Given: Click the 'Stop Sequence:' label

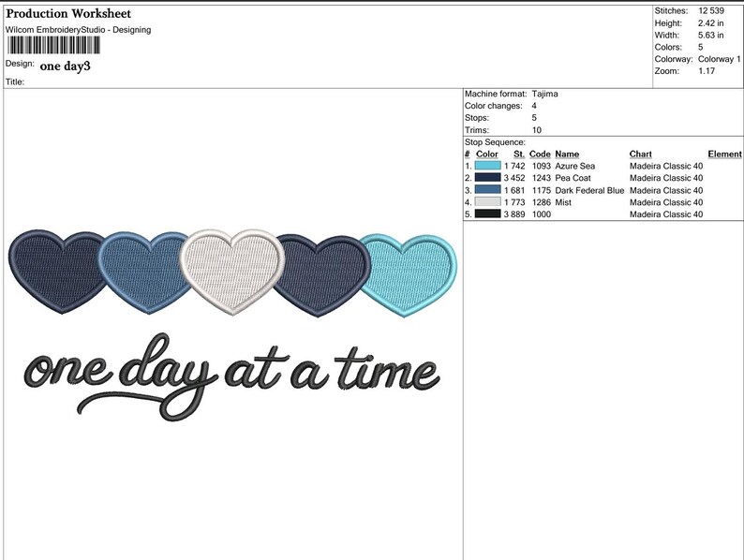Looking at the screenshot, I should [x=496, y=141].
